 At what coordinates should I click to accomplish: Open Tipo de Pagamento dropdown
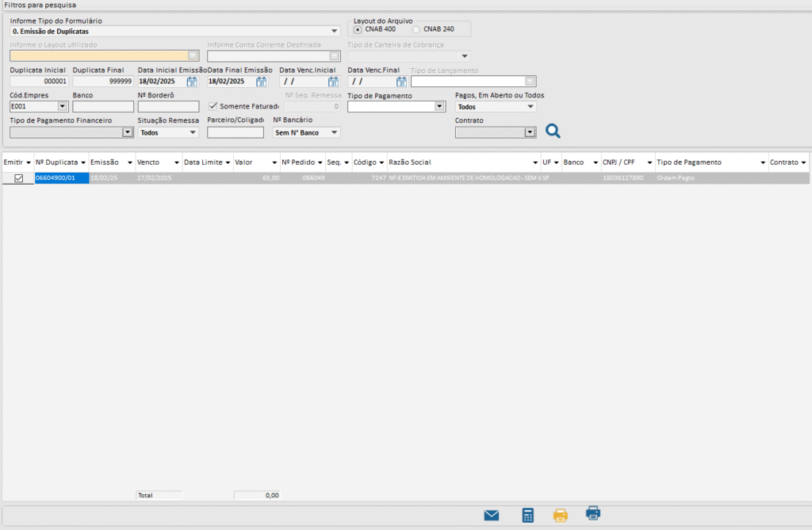tap(439, 106)
